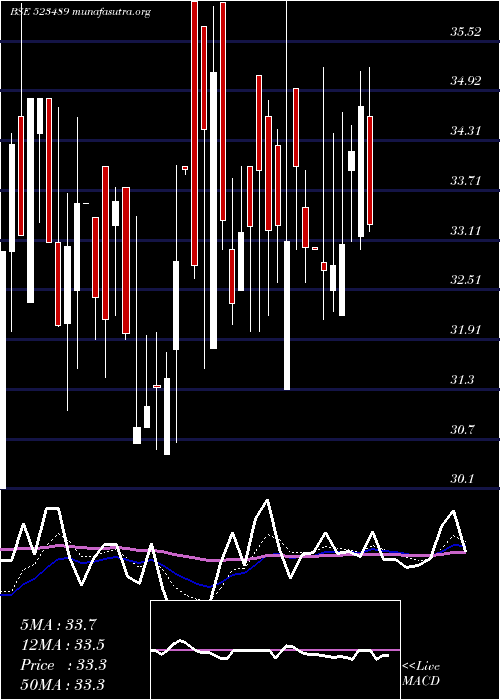Click the 31.91 price axis label
500x700 pixels.
(466, 330)
